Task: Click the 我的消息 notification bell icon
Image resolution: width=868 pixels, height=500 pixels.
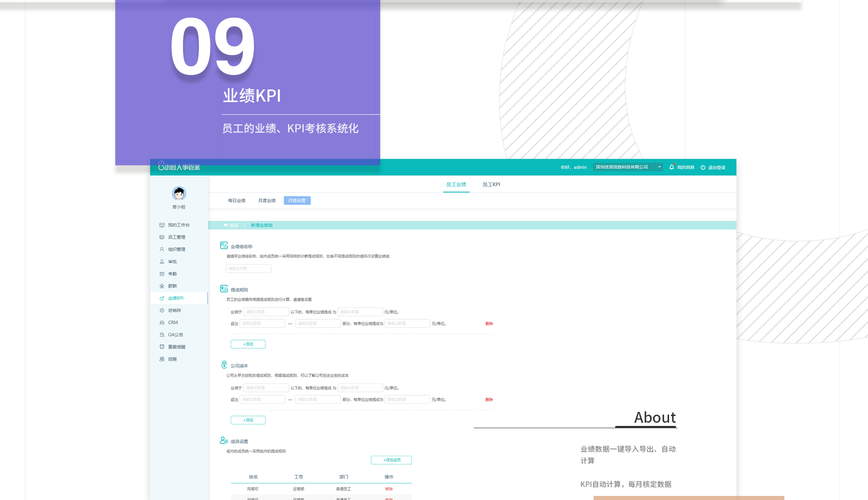Action: tap(672, 167)
